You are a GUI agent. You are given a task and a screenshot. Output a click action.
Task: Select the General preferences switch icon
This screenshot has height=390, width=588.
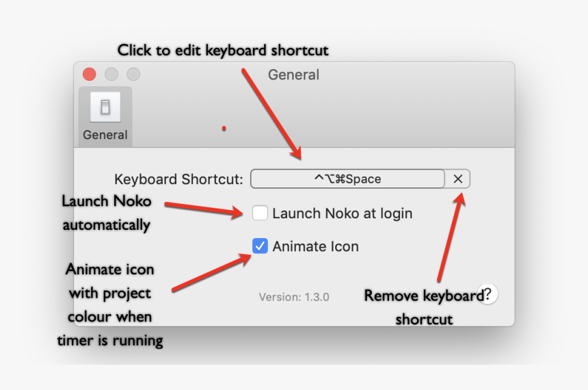(x=105, y=107)
